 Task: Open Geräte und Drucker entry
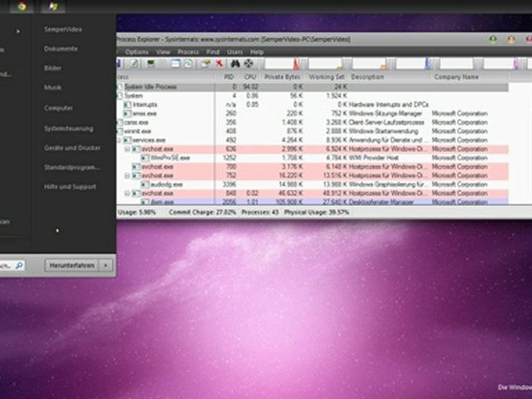click(72, 148)
